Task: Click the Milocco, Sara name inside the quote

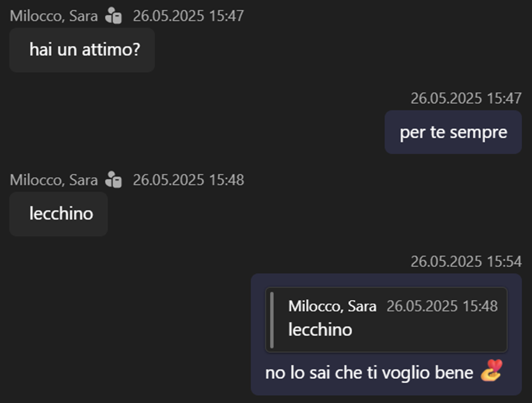Action: click(x=332, y=306)
